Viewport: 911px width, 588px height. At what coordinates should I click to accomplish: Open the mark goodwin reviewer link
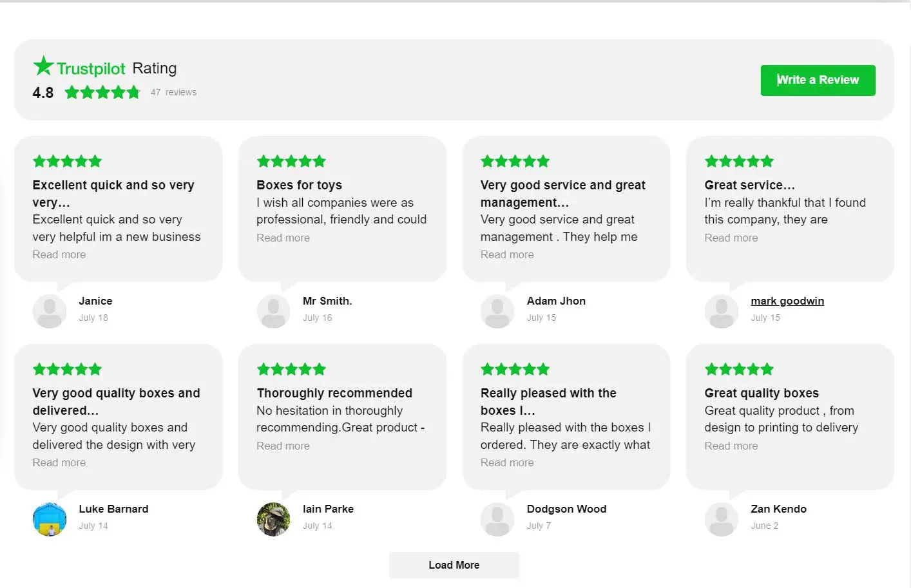[x=787, y=301]
